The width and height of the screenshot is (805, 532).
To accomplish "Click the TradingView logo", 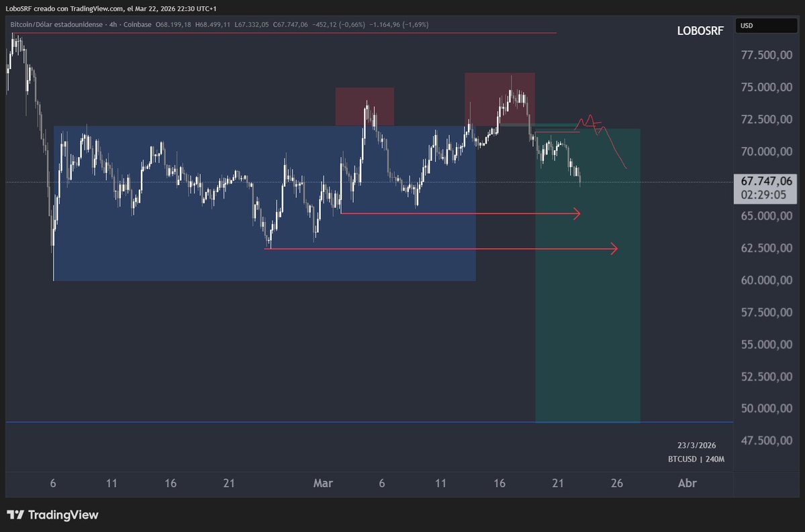I will (52, 515).
